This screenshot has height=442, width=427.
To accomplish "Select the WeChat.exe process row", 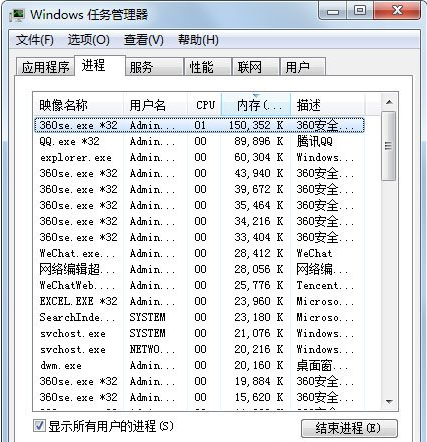I will tap(199, 253).
